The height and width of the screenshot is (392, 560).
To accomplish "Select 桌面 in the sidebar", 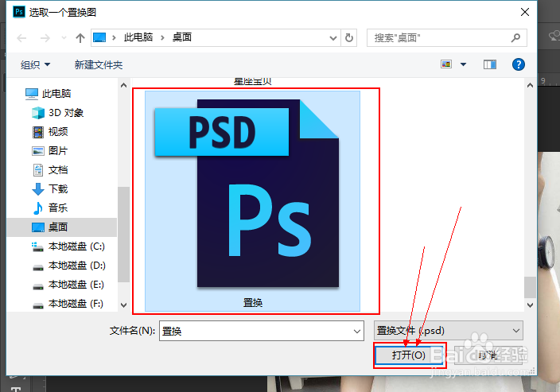I will pyautogui.click(x=62, y=227).
